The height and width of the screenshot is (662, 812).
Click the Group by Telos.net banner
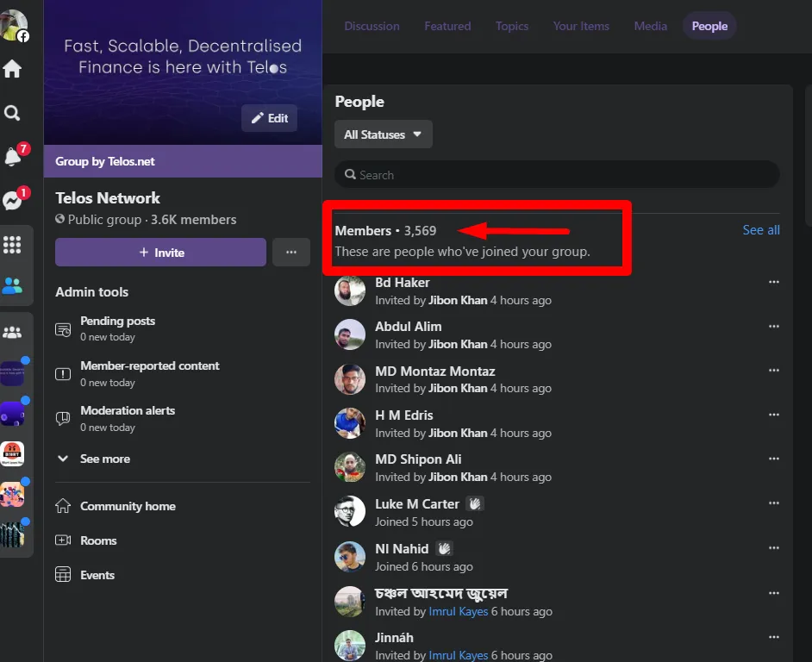[x=183, y=161]
